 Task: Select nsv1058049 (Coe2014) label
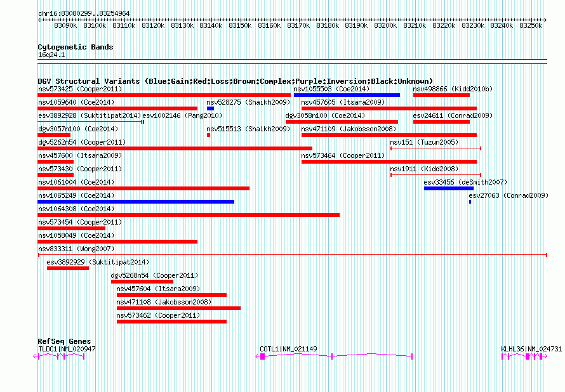tap(76, 235)
